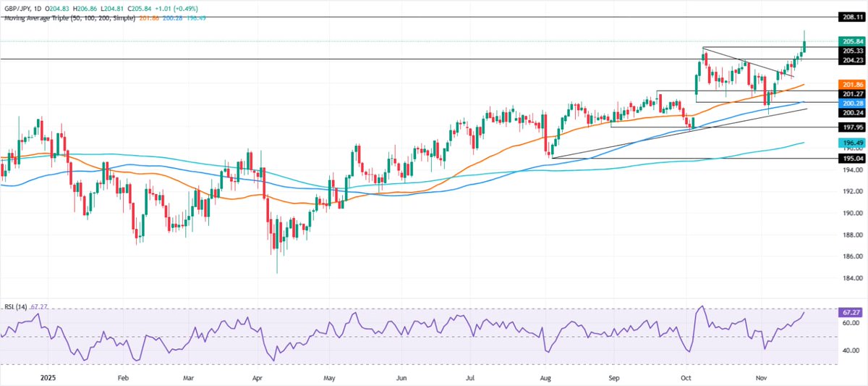Click the blue 200.28 axis price label
This screenshot has width=868, height=386.
click(853, 104)
